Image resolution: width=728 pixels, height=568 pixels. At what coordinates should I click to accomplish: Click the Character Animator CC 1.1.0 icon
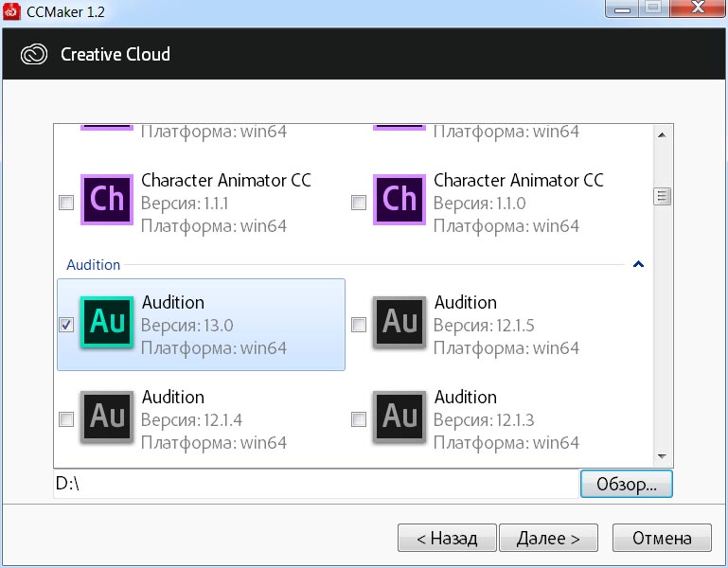[400, 200]
